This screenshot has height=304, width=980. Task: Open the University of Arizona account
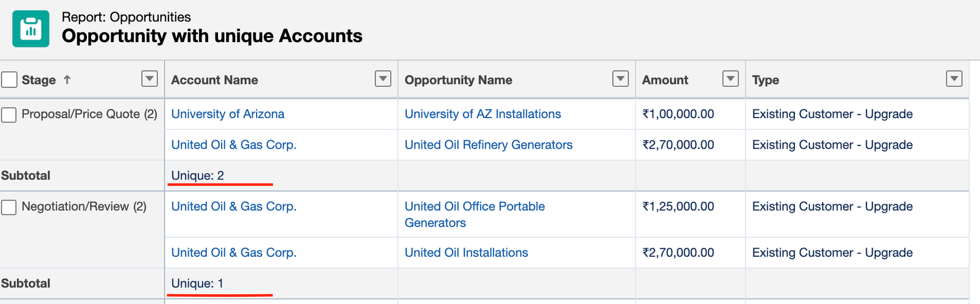228,114
